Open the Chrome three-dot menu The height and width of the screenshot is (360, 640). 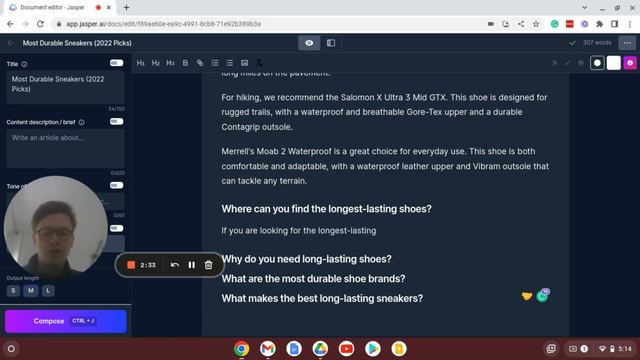(x=630, y=24)
